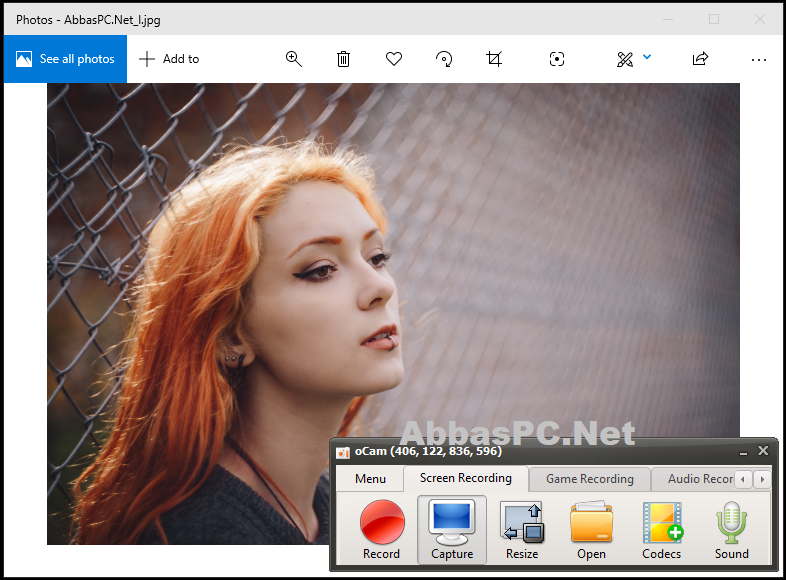Start recording with oCam Record button
This screenshot has height=580, width=786.
pyautogui.click(x=382, y=529)
